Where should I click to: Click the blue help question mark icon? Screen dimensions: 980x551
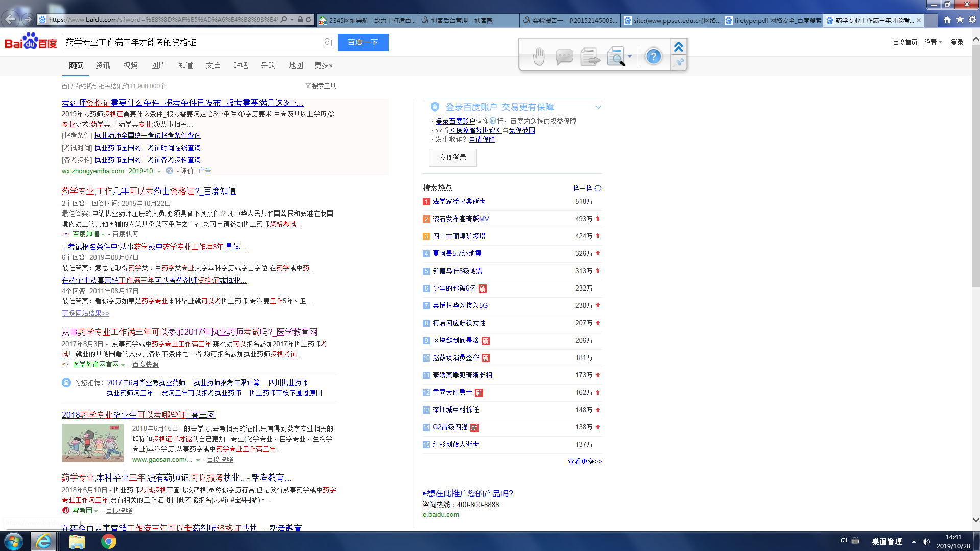coord(653,56)
